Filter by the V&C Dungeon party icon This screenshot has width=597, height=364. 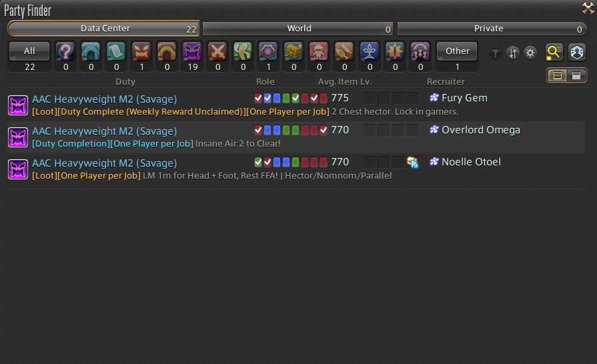point(420,51)
